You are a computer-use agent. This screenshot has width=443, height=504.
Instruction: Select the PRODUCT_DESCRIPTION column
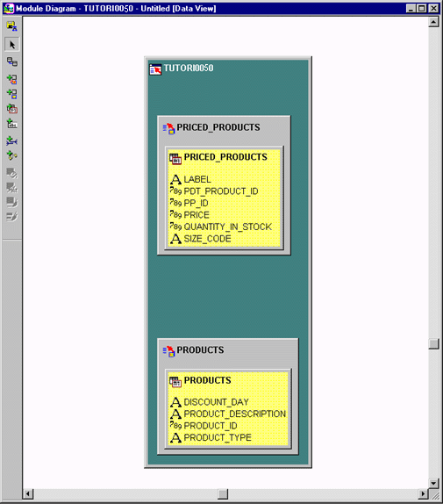pos(235,414)
